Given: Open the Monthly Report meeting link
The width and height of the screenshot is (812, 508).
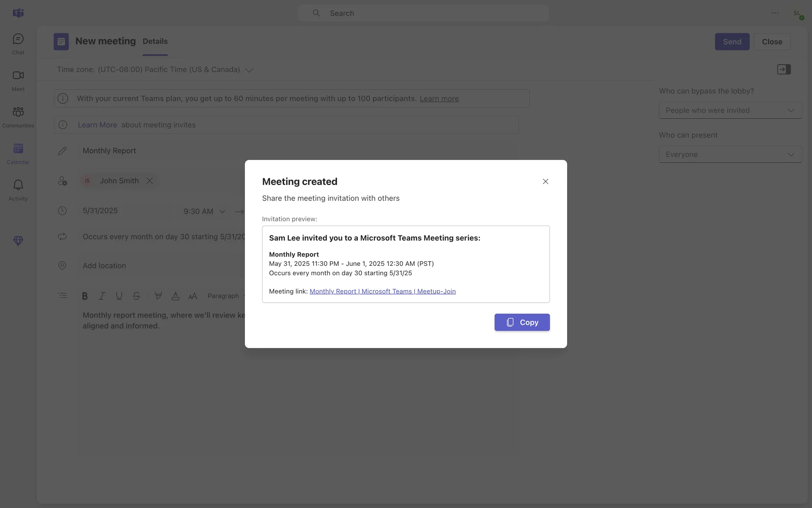Looking at the screenshot, I should (382, 291).
